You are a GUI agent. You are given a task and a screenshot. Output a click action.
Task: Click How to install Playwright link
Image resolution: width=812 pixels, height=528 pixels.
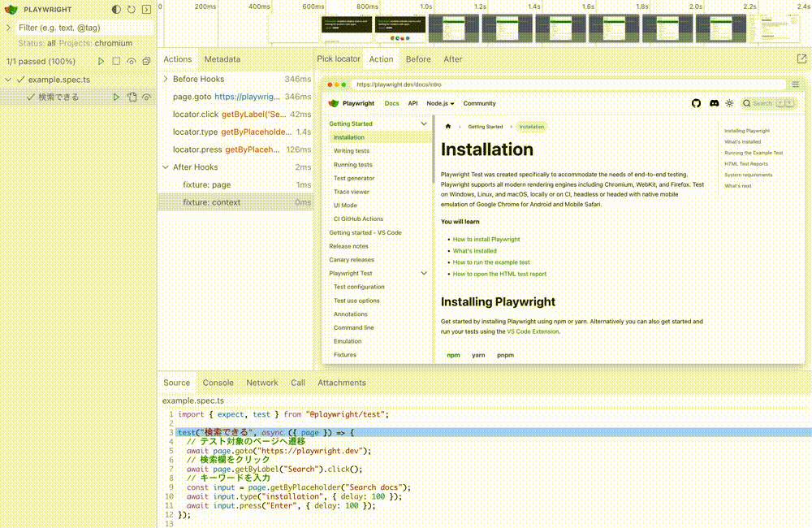click(486, 240)
